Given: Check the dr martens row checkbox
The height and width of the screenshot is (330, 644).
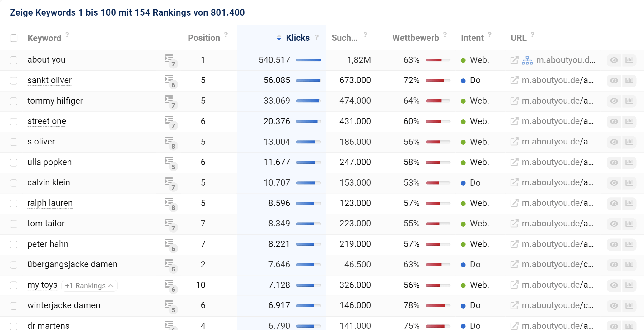Looking at the screenshot, I should 14,326.
